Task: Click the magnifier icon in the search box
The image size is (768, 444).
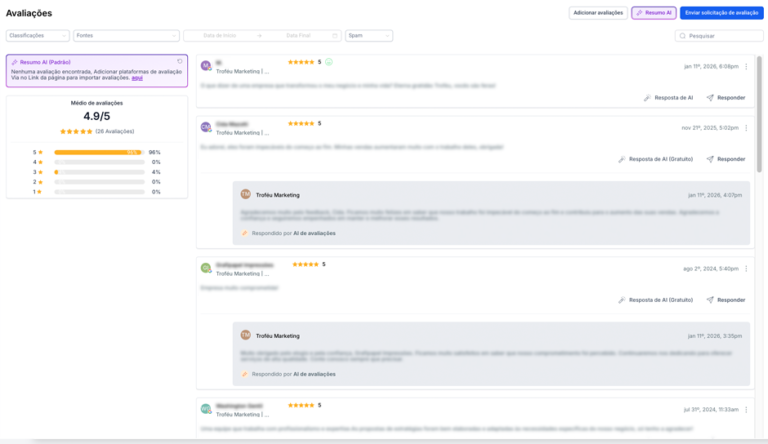Action: [683, 36]
